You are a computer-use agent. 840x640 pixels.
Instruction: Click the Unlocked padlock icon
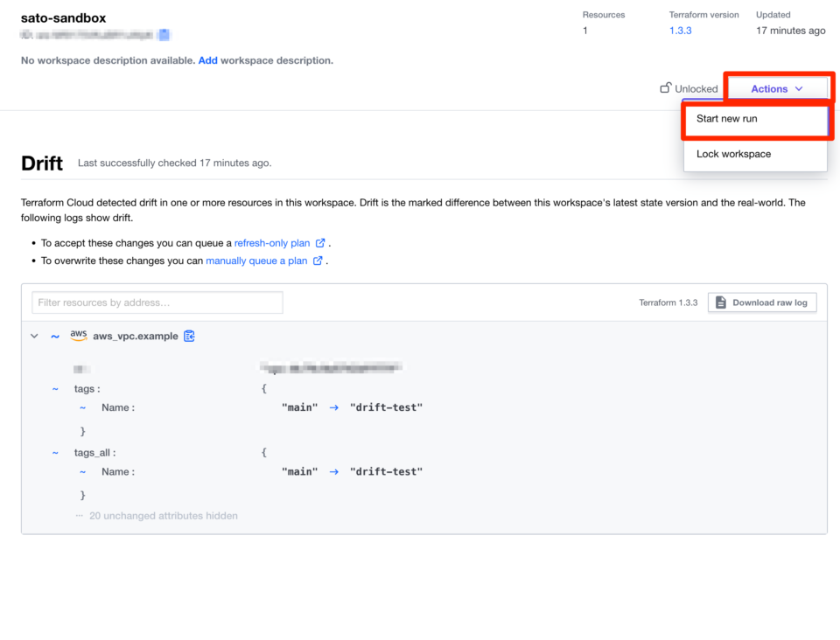(666, 88)
